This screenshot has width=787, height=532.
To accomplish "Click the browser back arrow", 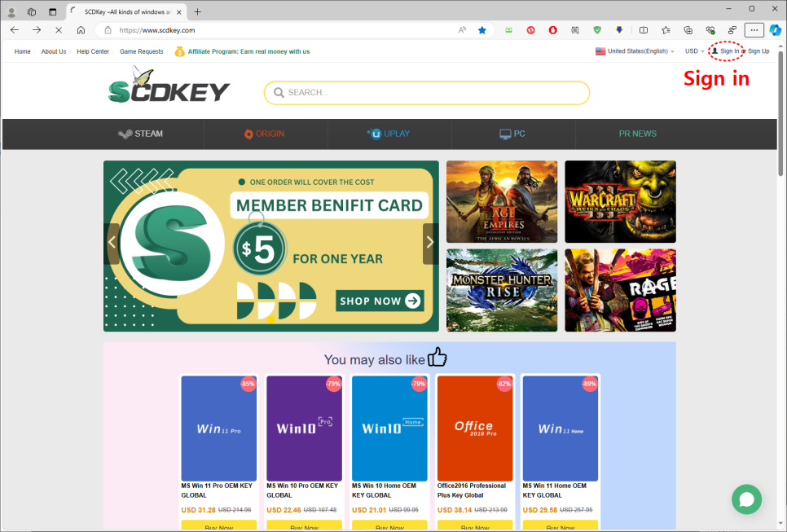I will (15, 30).
